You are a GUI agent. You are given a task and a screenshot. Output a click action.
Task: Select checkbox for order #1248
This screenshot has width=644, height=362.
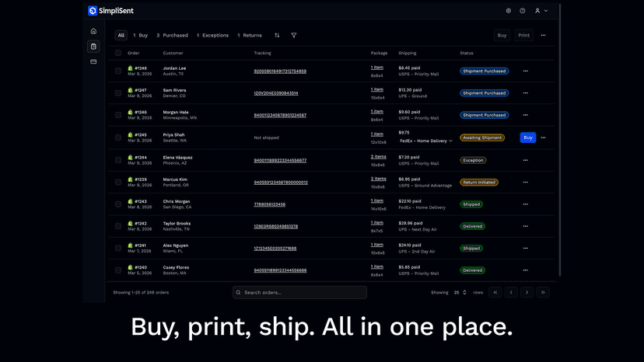[x=118, y=71]
